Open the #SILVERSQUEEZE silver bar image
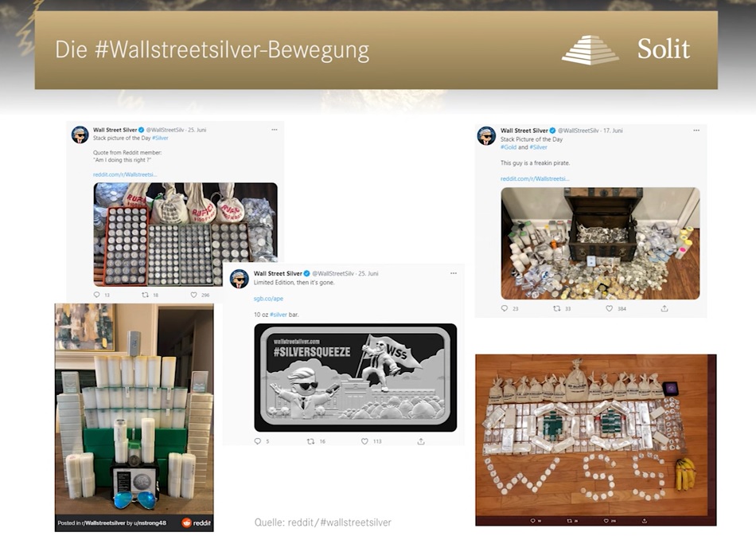The image size is (756, 540). pyautogui.click(x=356, y=378)
